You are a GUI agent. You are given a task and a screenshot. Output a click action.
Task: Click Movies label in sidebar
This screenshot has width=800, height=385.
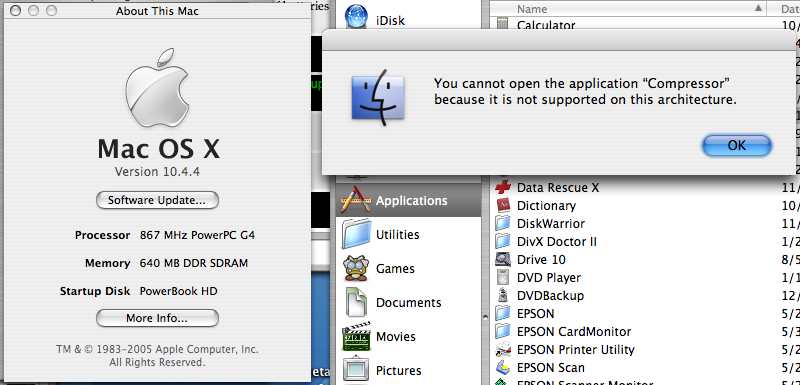[x=396, y=337]
